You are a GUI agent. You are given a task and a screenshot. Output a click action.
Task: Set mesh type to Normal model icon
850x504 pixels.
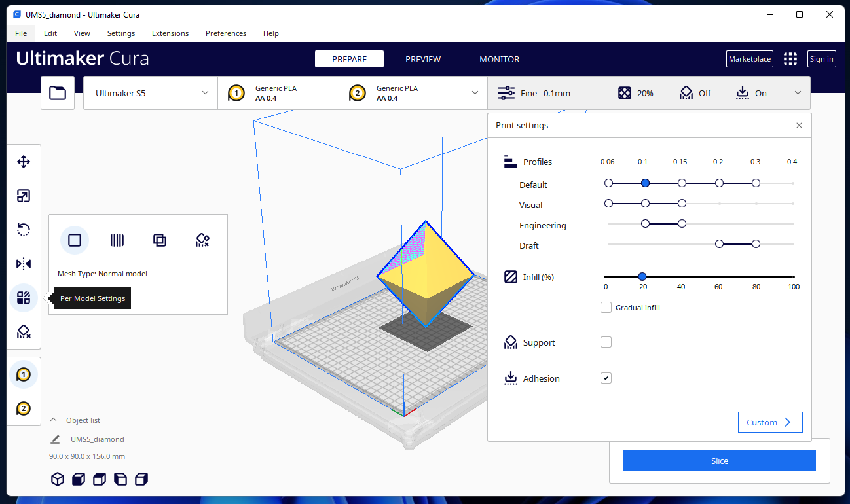[75, 240]
